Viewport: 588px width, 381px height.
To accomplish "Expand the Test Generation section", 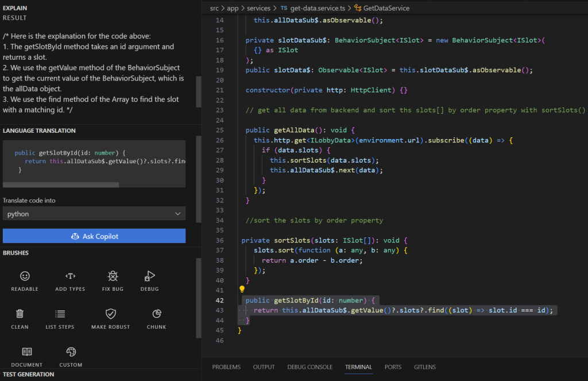I will coord(28,374).
